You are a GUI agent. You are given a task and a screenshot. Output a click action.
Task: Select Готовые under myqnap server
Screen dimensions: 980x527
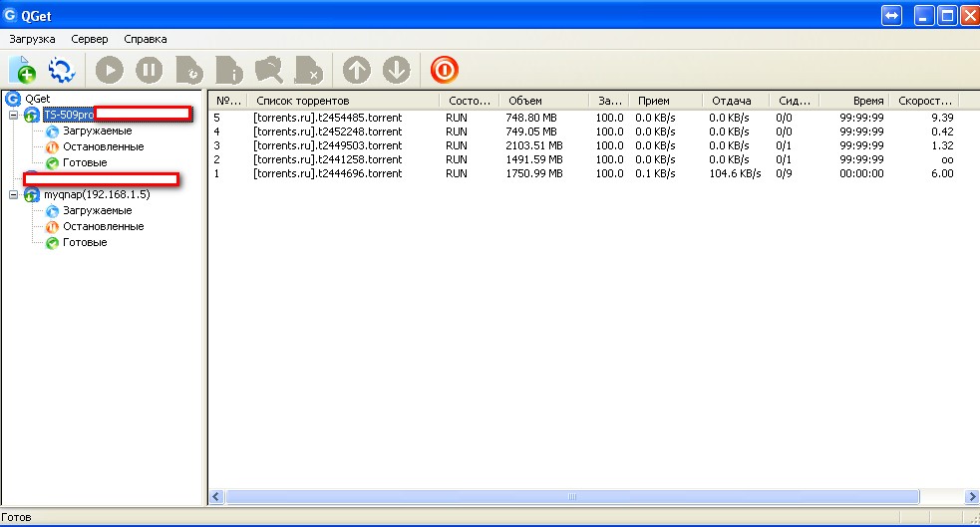[x=85, y=242]
